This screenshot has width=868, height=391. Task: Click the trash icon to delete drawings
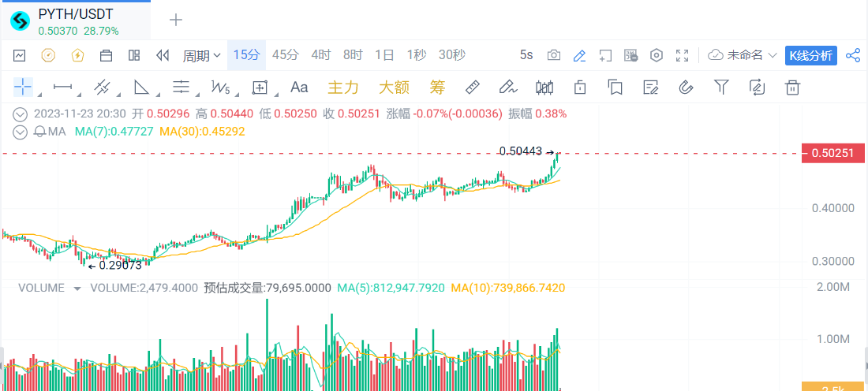792,87
